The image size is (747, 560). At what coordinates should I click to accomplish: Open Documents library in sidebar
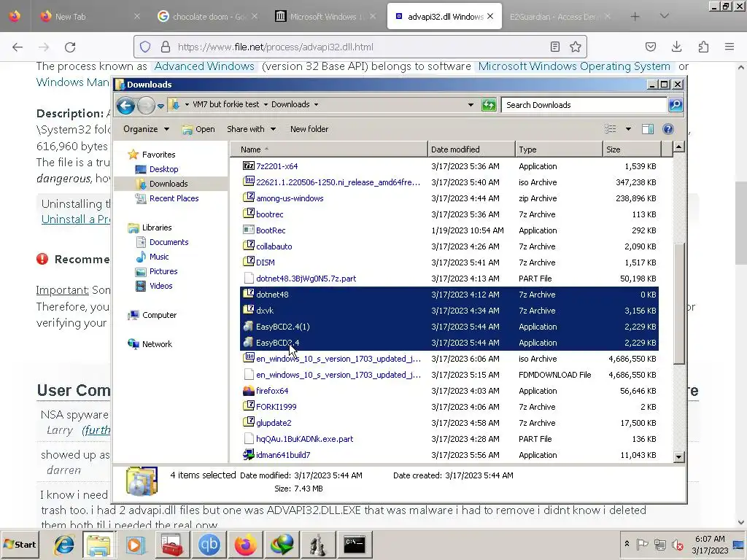[x=169, y=242]
